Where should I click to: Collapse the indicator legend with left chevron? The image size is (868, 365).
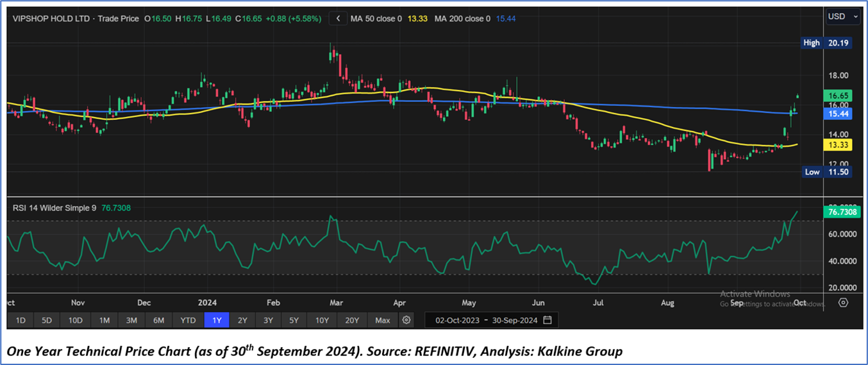338,19
